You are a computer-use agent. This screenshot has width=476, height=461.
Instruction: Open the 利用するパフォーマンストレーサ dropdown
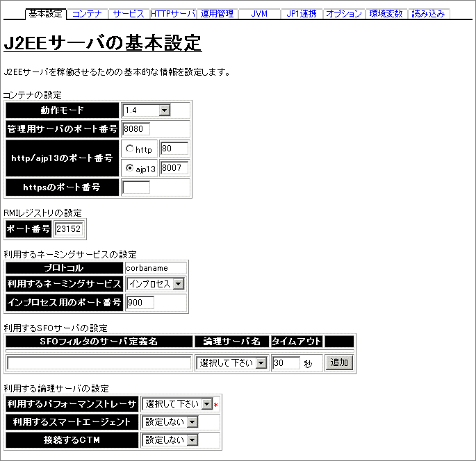pyautogui.click(x=177, y=404)
